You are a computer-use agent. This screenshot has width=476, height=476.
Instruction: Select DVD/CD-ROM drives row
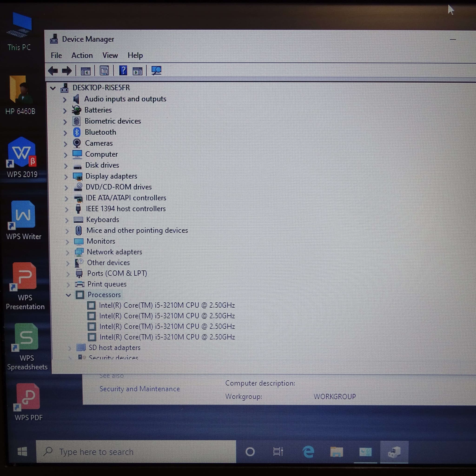pyautogui.click(x=119, y=187)
